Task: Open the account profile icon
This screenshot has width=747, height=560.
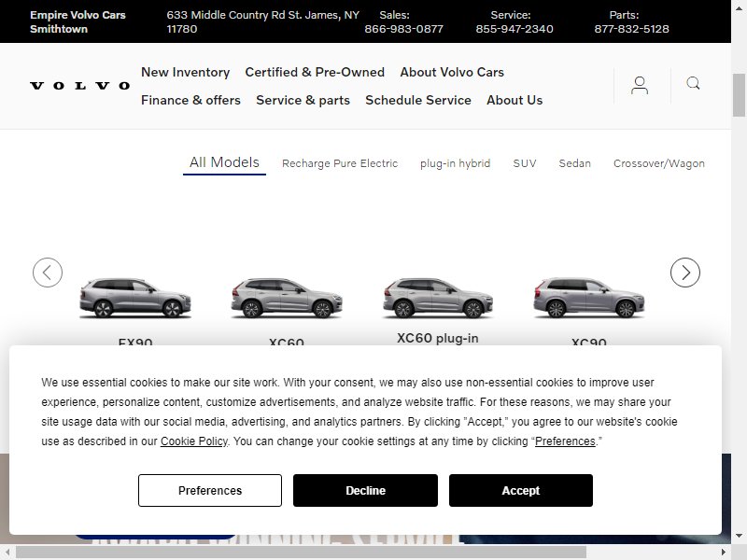Action: point(640,86)
